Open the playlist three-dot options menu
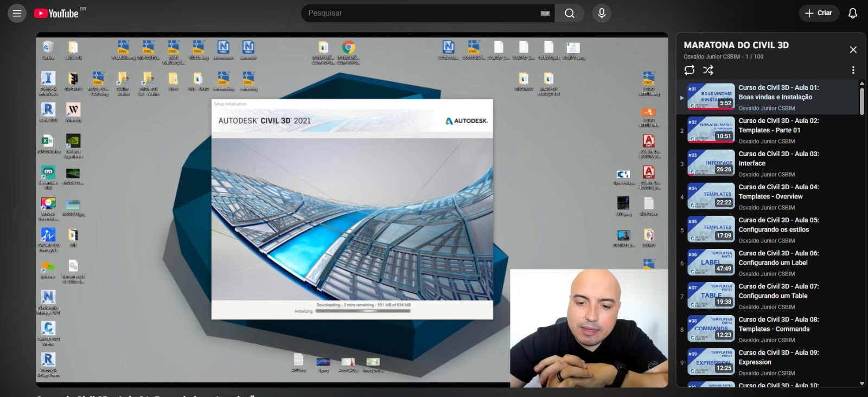 [853, 70]
